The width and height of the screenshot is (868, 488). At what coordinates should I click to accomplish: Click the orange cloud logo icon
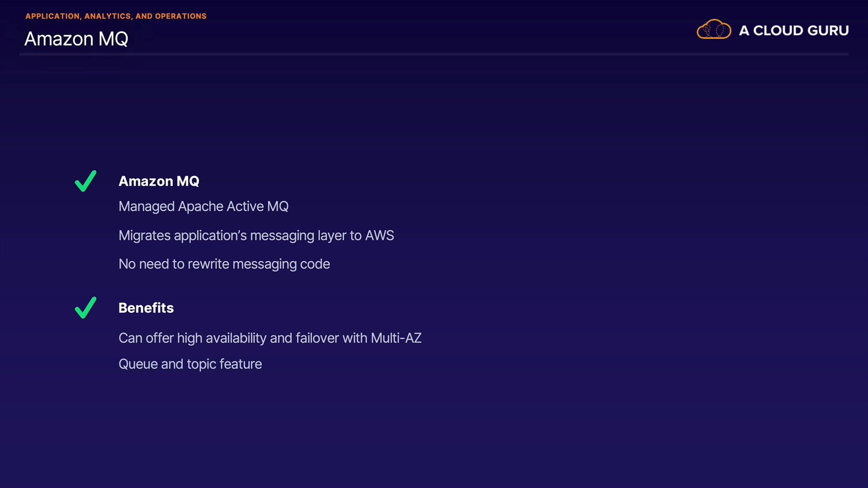point(714,30)
